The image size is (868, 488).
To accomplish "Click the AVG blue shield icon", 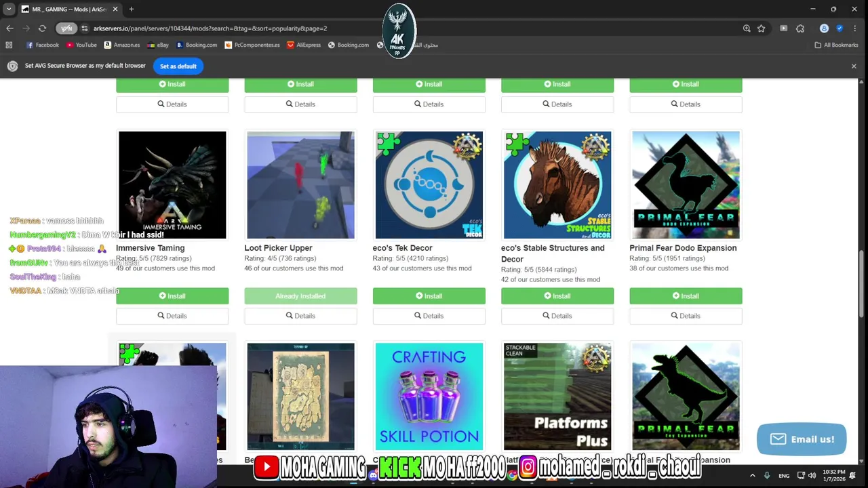I will pos(840,28).
